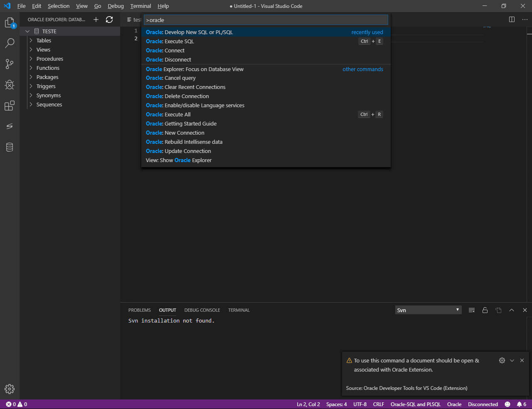Toggle lock scrolling in Output panel
Viewport: 532px width, 409px height.
[x=485, y=310]
